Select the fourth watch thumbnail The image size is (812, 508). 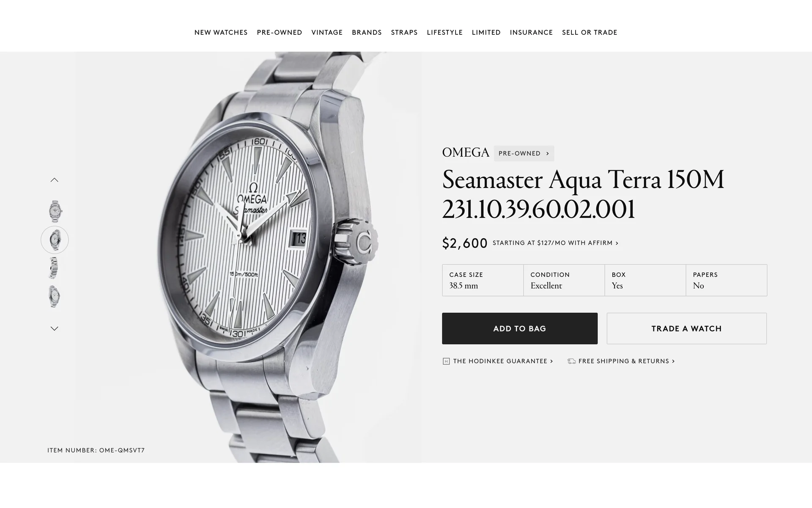[x=54, y=296]
